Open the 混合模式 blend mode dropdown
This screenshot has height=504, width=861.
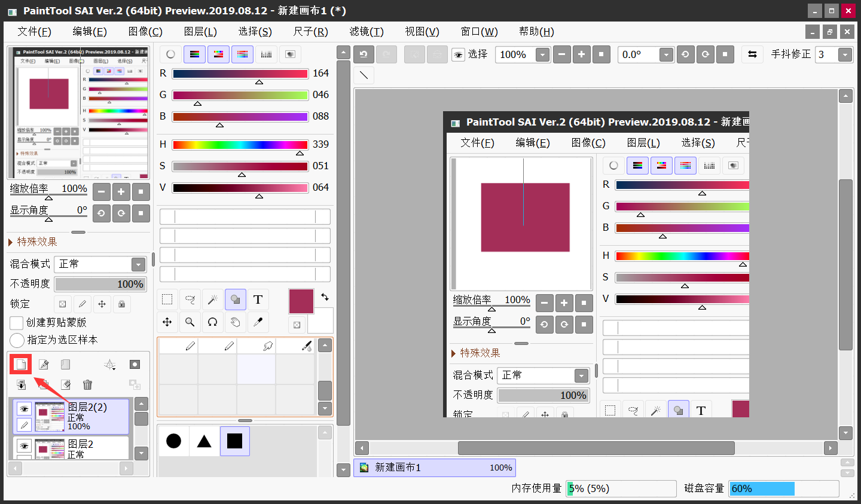138,264
